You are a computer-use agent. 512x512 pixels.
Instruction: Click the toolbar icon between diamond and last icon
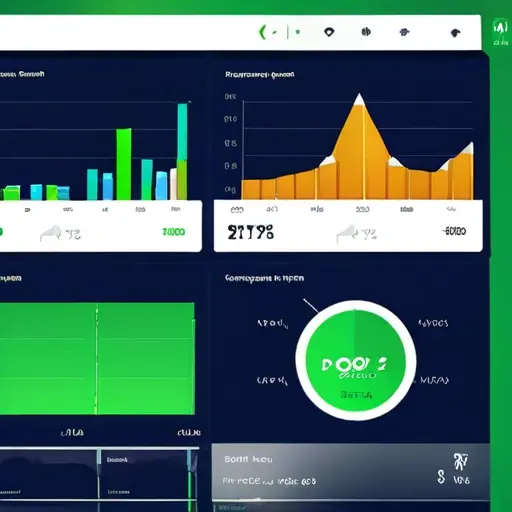pyautogui.click(x=404, y=32)
